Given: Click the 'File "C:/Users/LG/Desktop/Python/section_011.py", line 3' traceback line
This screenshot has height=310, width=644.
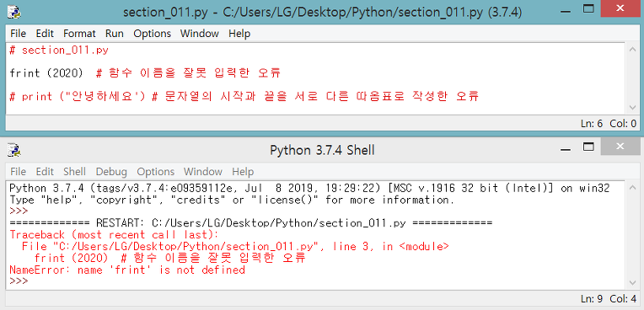Looking at the screenshot, I should [x=235, y=247].
